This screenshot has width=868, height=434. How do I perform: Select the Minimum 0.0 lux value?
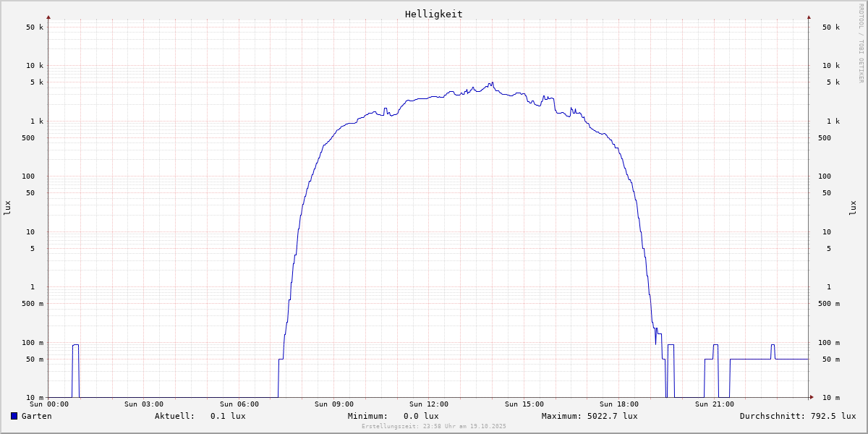point(393,416)
